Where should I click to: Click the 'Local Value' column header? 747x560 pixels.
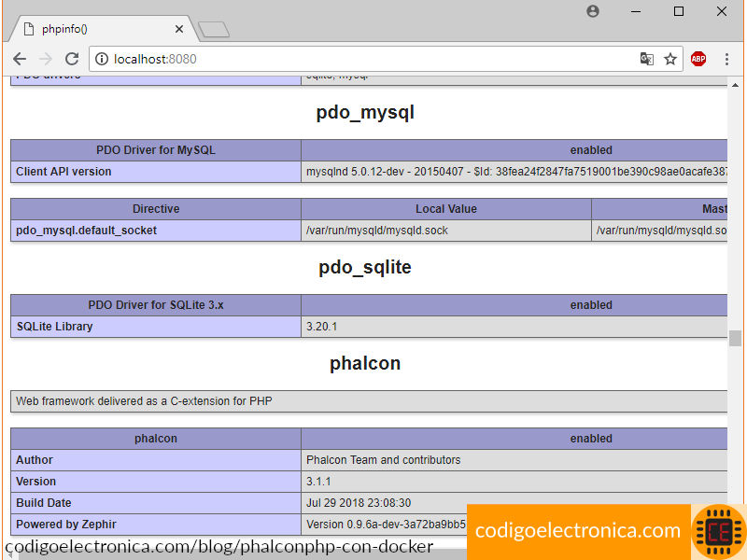[446, 208]
